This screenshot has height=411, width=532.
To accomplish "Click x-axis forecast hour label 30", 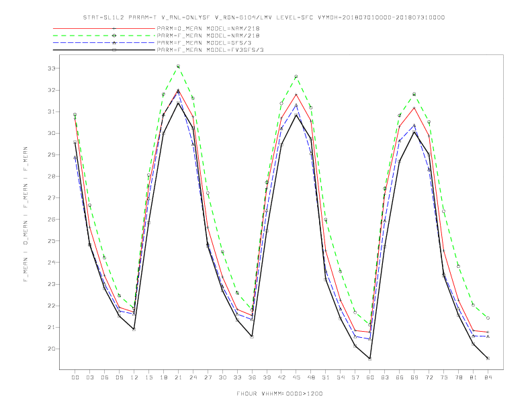I will click(x=222, y=377).
